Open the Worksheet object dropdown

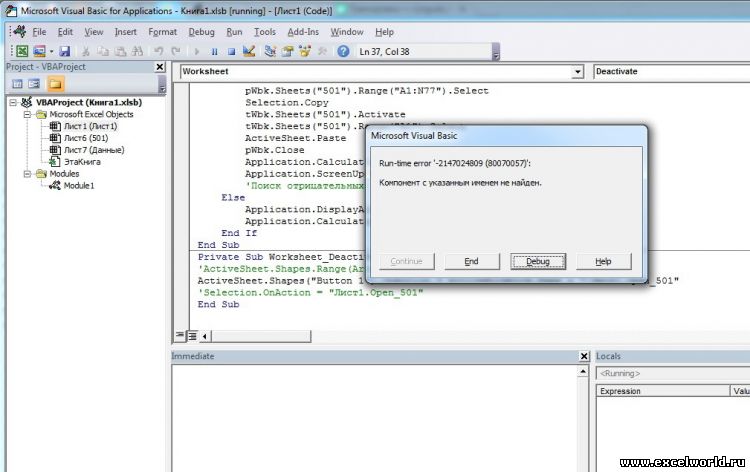pyautogui.click(x=577, y=72)
